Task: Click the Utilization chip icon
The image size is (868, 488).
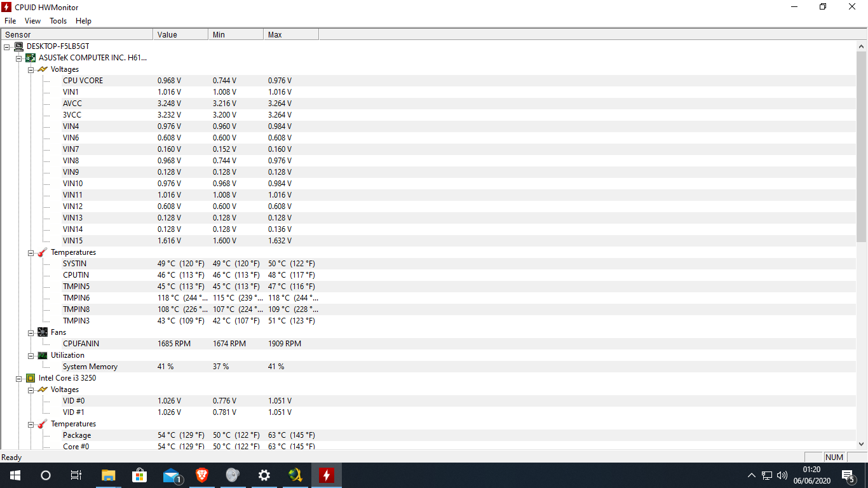Action: pos(43,355)
